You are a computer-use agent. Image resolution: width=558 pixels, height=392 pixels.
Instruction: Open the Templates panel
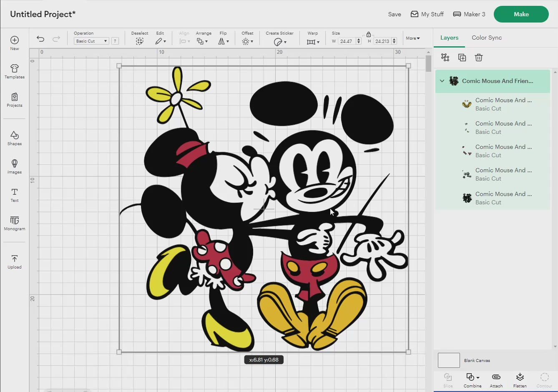(x=15, y=71)
